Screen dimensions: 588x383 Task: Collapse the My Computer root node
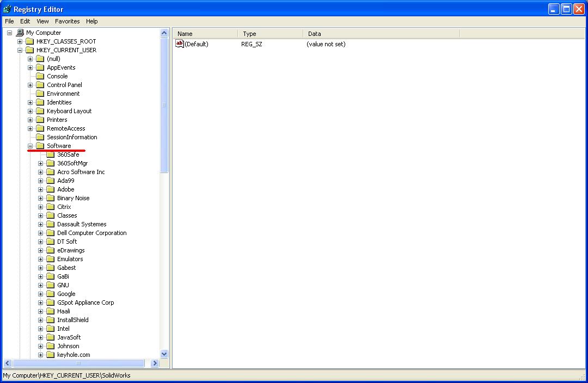pos(9,33)
